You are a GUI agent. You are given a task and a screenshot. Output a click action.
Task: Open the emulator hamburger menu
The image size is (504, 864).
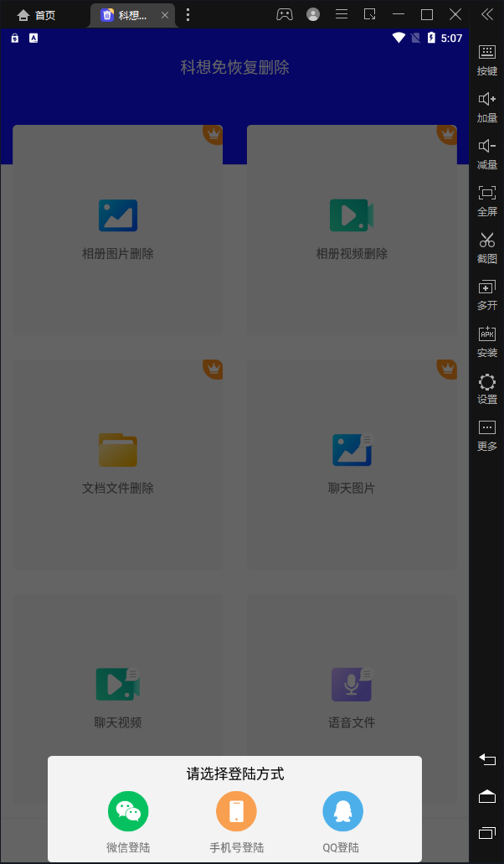point(342,14)
